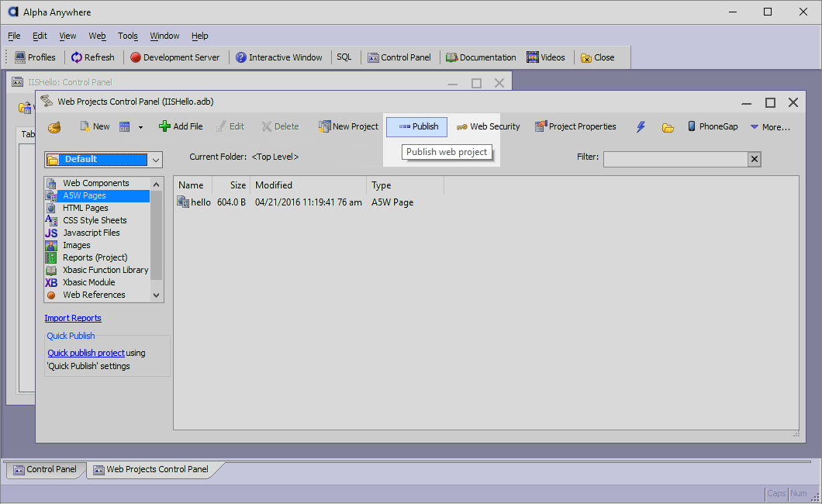
Task: Select Web Components category
Action: coord(98,183)
